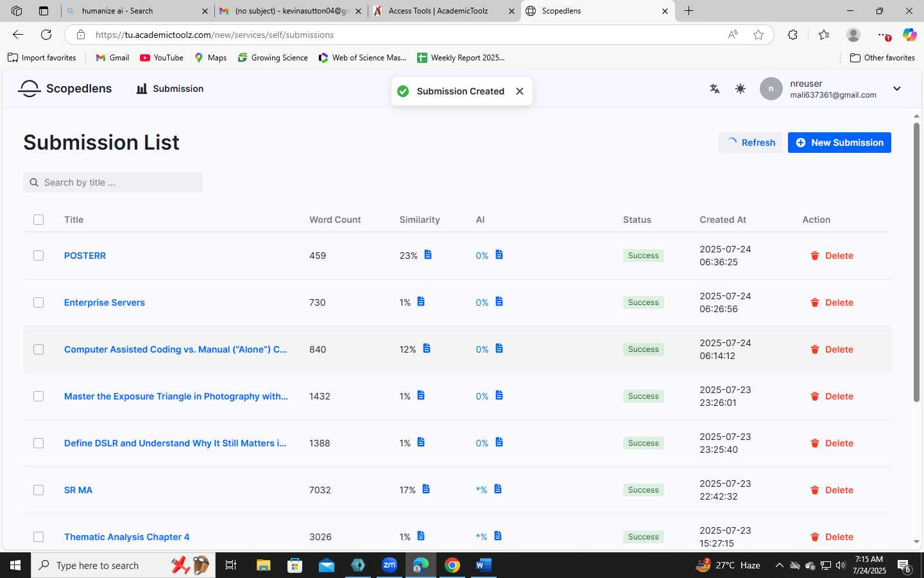Viewport: 924px width, 578px height.
Task: Click the Windows Start button
Action: point(15,565)
